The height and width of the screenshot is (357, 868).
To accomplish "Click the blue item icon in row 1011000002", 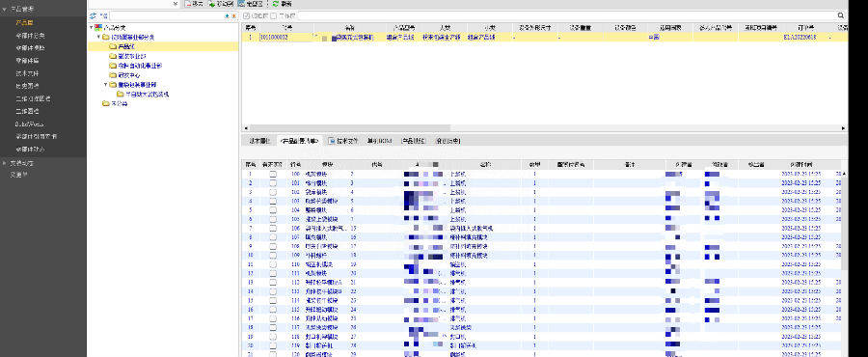I will (x=334, y=38).
